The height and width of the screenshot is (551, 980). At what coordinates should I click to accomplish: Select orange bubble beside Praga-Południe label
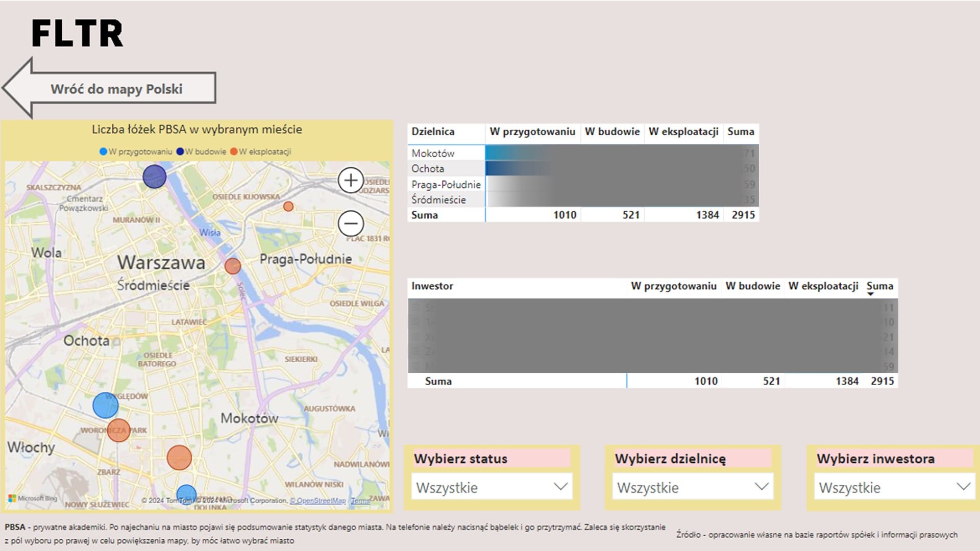(x=233, y=266)
